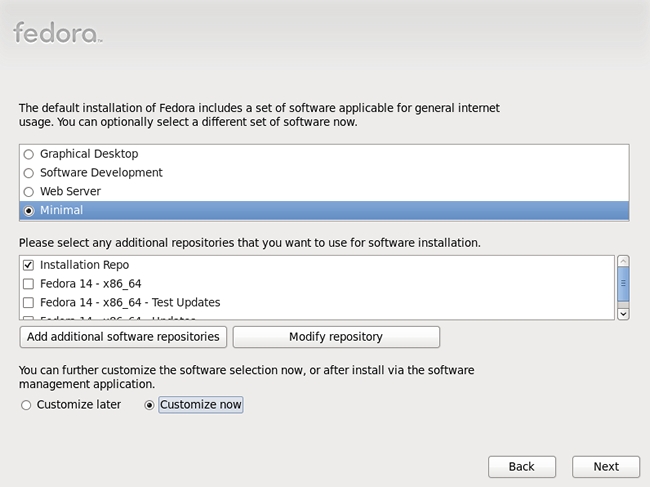Proceed with the Next button

pyautogui.click(x=606, y=467)
